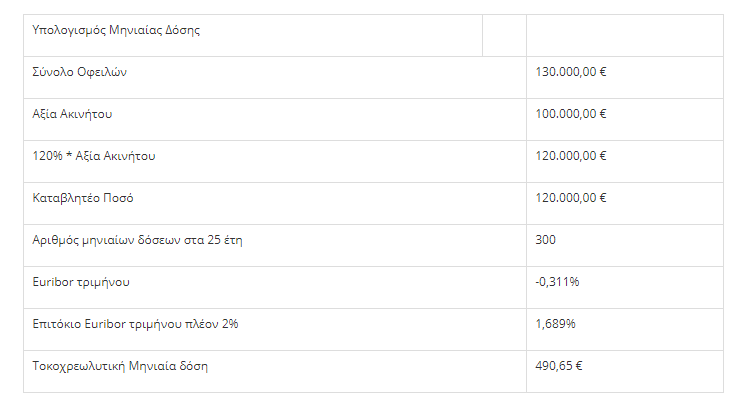This screenshot has width=737, height=403.
Task: Select the Σύνολο Οφειλών label
Action: pyautogui.click(x=80, y=72)
